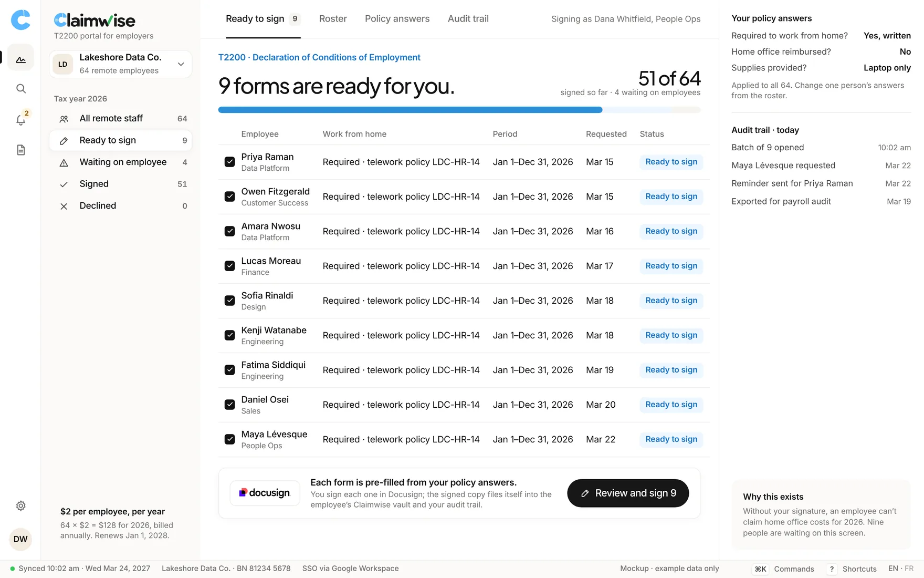Click the Reminder sent for Priya Raman entry
This screenshot has width=924, height=578.
821,183
